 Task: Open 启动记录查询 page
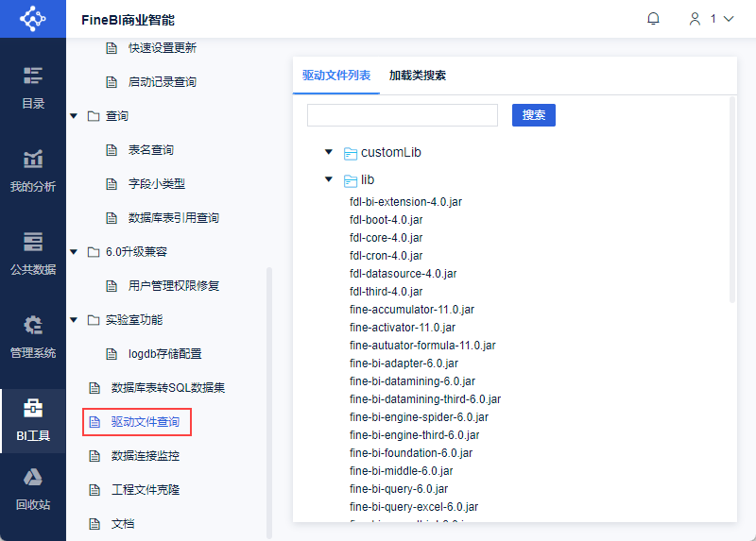click(162, 82)
